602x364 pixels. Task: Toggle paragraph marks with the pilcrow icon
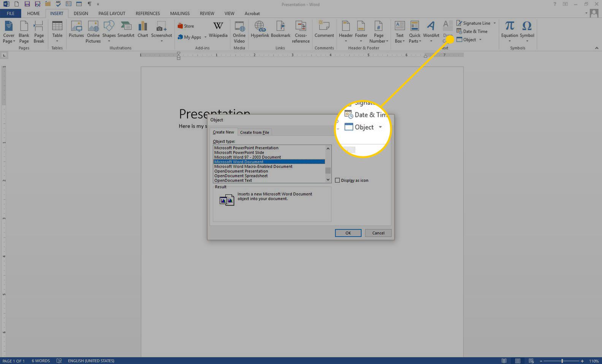point(89,4)
